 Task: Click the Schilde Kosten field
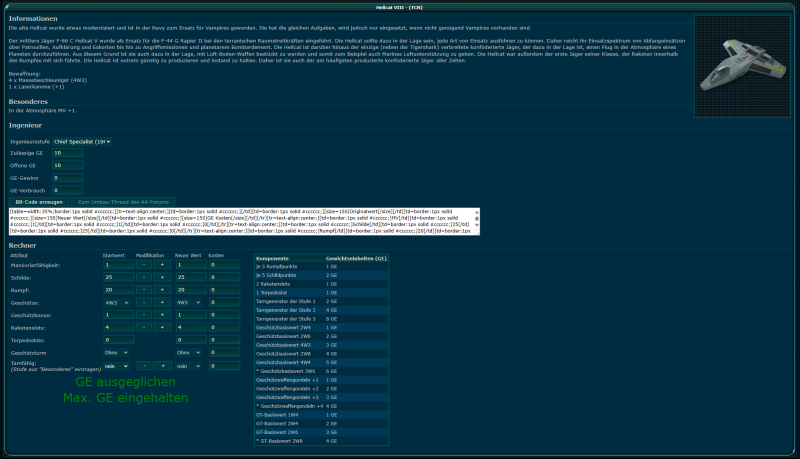coord(224,278)
